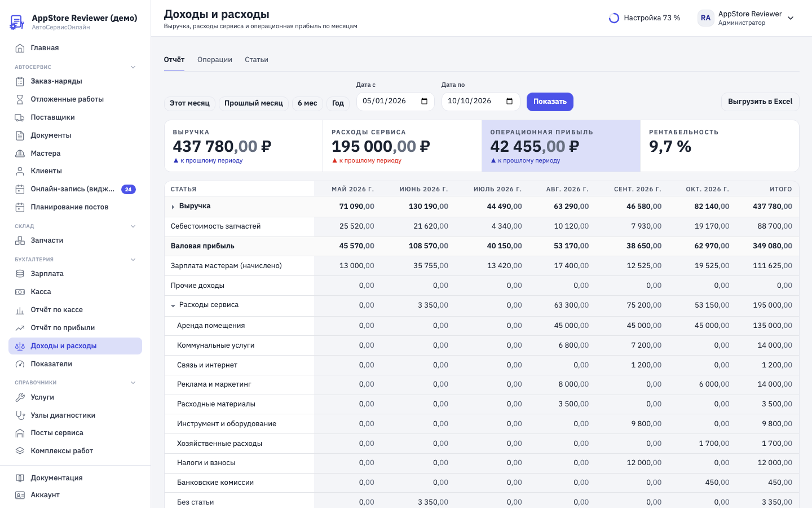Viewport: 812px width, 508px height.
Task: Open Показатели gauge icon
Action: coord(20,364)
